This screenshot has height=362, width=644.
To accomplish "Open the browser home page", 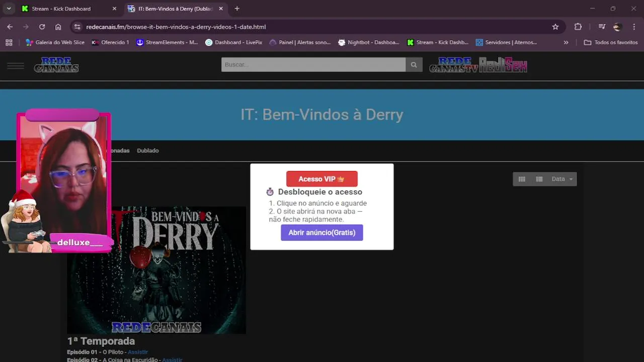I will [x=58, y=27].
